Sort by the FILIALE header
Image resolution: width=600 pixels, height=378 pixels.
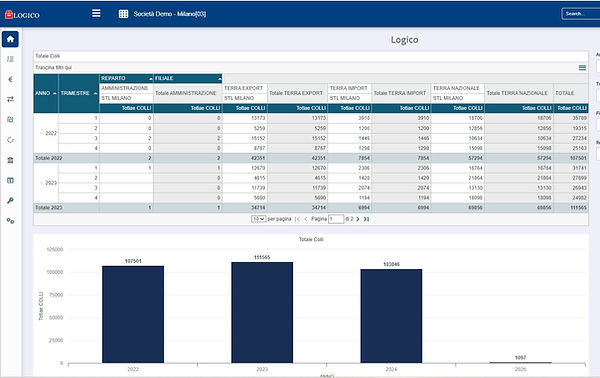pos(188,78)
